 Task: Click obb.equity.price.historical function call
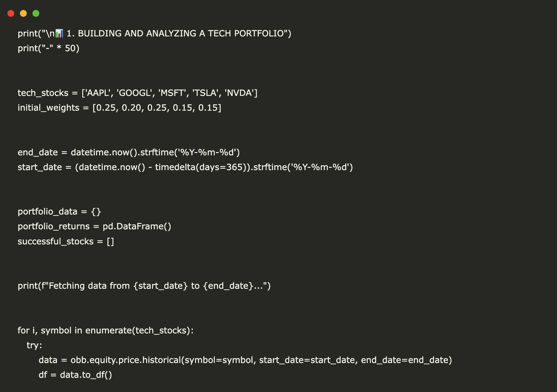tap(126, 360)
